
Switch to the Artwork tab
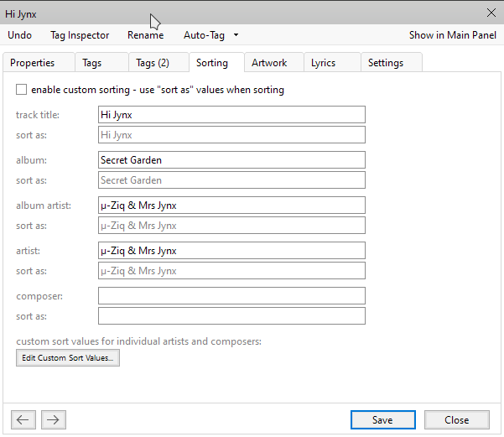click(269, 63)
